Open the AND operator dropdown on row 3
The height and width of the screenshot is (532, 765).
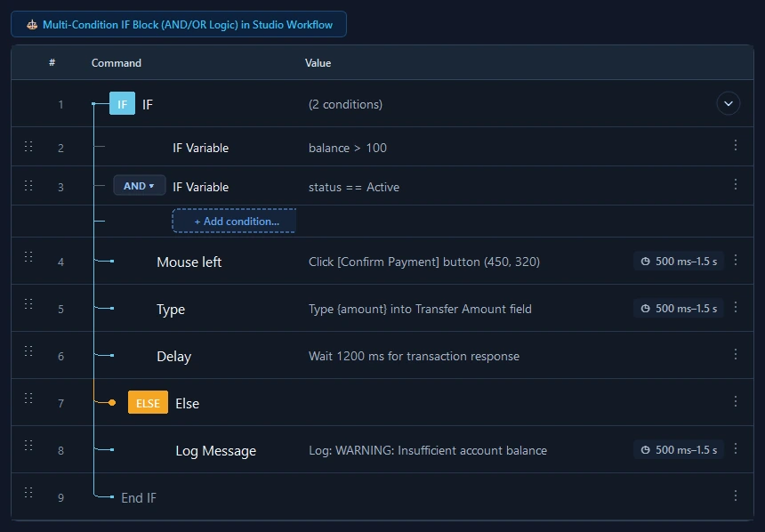pos(139,186)
